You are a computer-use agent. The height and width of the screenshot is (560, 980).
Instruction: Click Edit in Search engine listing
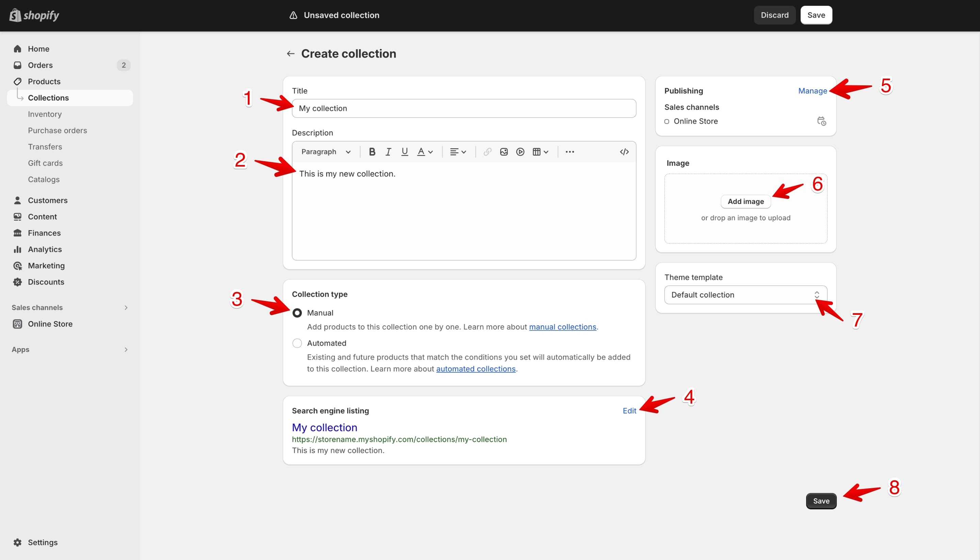point(629,411)
